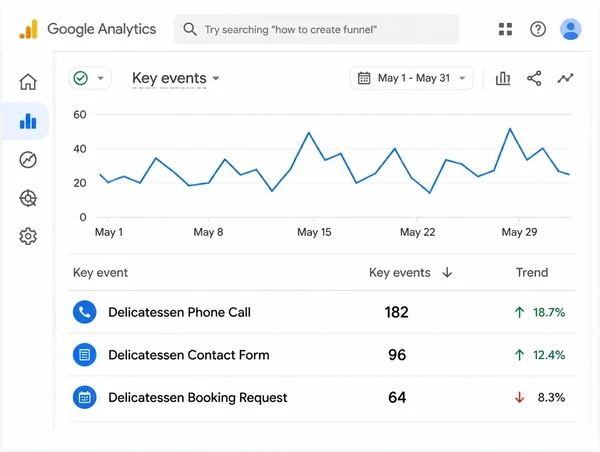Viewport: 600px width, 452px height.
Task: Click the up arrow beside 12.4%
Action: click(519, 355)
